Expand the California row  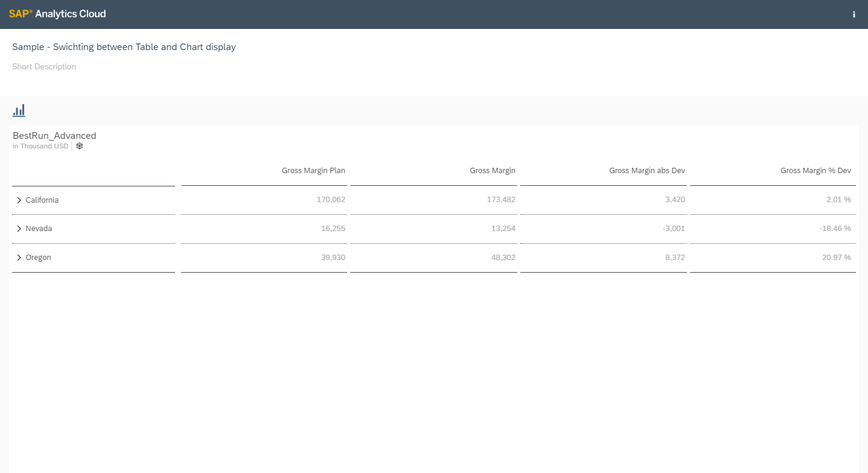pyautogui.click(x=19, y=200)
